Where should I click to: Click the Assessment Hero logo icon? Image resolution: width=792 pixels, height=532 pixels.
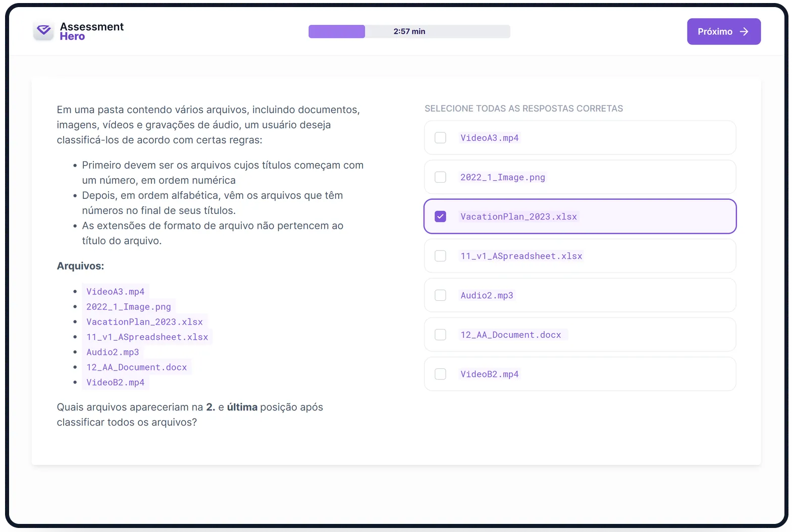point(44,31)
